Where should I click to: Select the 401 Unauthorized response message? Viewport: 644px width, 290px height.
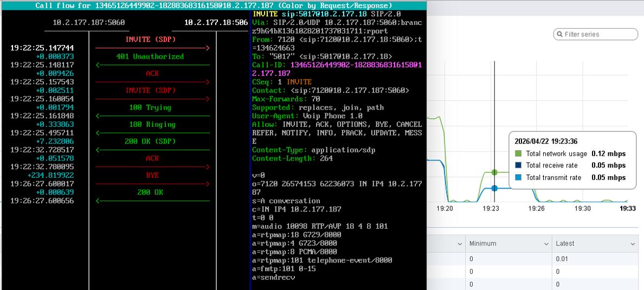(x=150, y=56)
